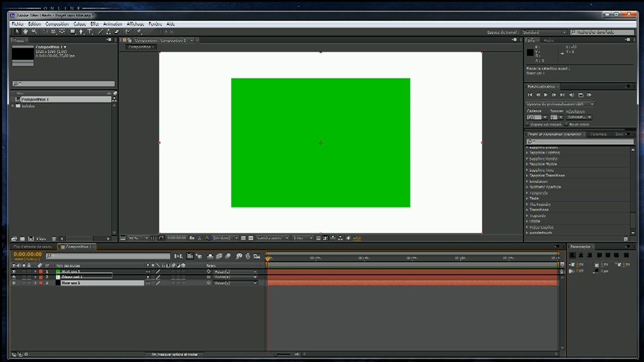Select the Hand tool

[25, 32]
